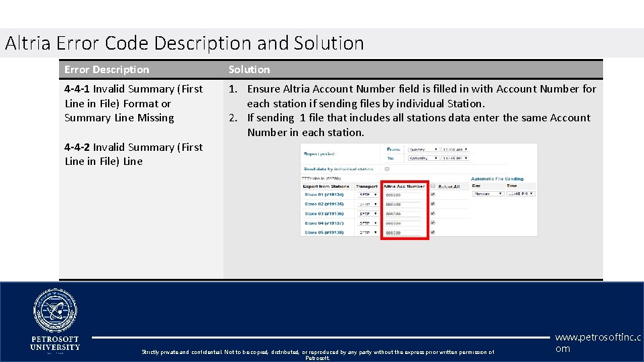The image size is (644, 362).
Task: Visit the www.petrosoftinc.com link
Action: click(x=598, y=343)
